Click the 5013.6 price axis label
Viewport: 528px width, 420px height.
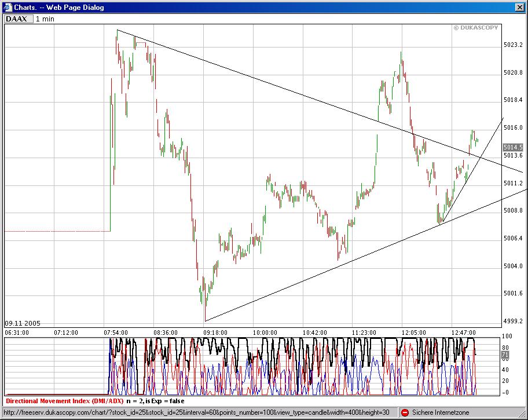point(513,155)
